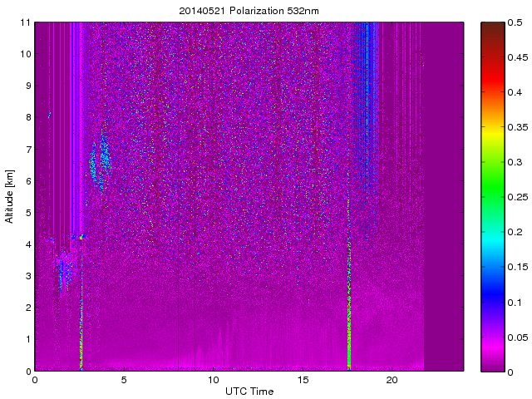Click the colorbar tick label '0.5'
The height and width of the screenshot is (399, 532).
[x=515, y=22]
